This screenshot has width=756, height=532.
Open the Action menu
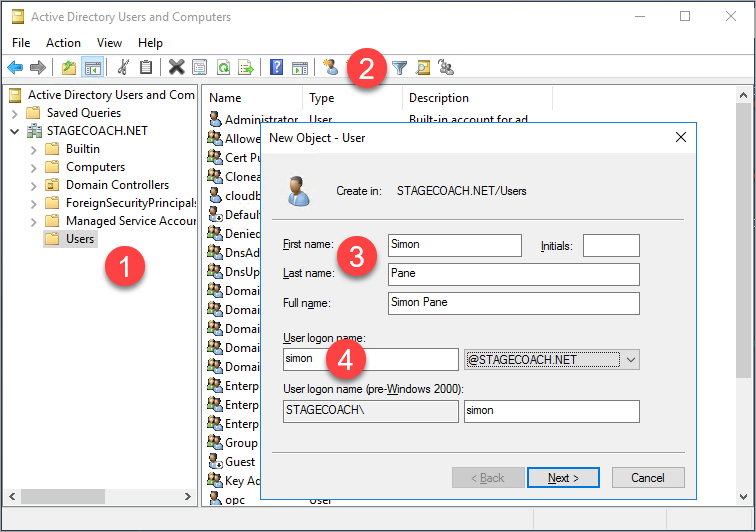click(x=63, y=43)
